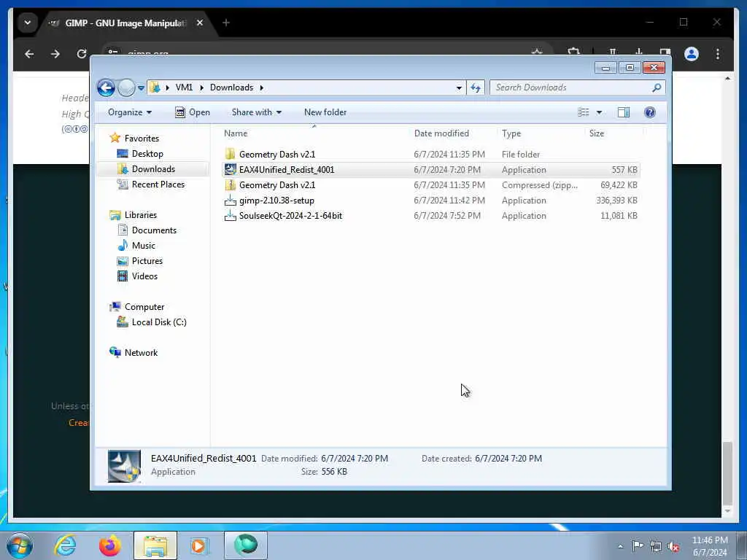Click Open in the Explorer toolbar
The height and width of the screenshot is (560, 747).
click(x=193, y=112)
